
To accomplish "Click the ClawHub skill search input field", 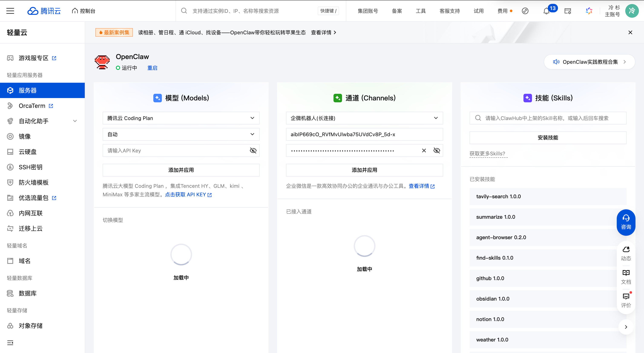I will 548,118.
